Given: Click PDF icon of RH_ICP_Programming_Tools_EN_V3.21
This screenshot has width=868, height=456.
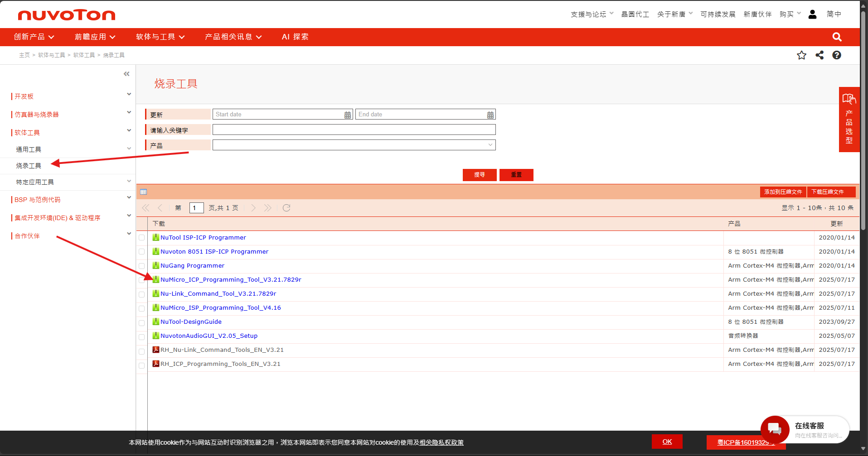Looking at the screenshot, I should pyautogui.click(x=156, y=364).
